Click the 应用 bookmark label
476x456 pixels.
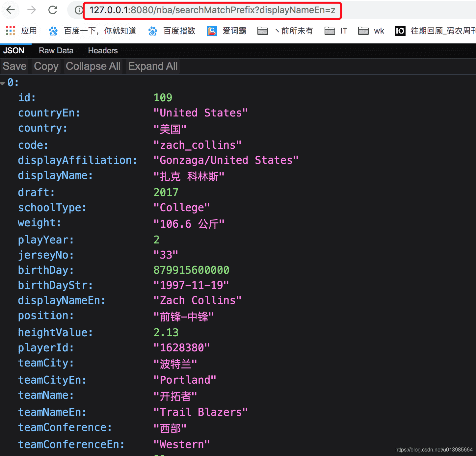point(29,31)
